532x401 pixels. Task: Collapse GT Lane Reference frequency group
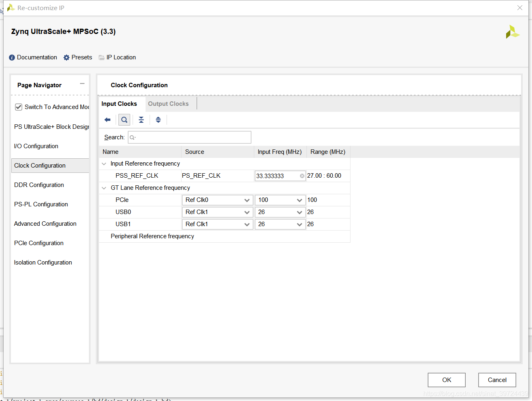tap(104, 188)
